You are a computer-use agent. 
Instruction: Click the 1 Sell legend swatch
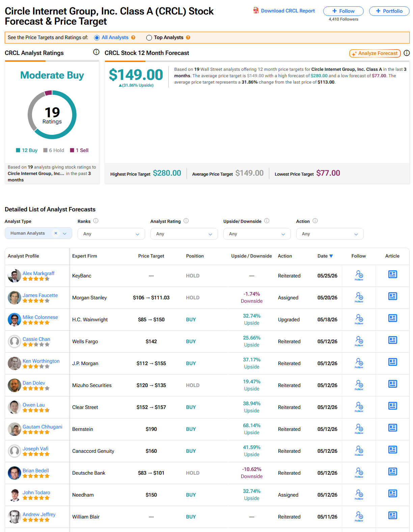(x=72, y=150)
